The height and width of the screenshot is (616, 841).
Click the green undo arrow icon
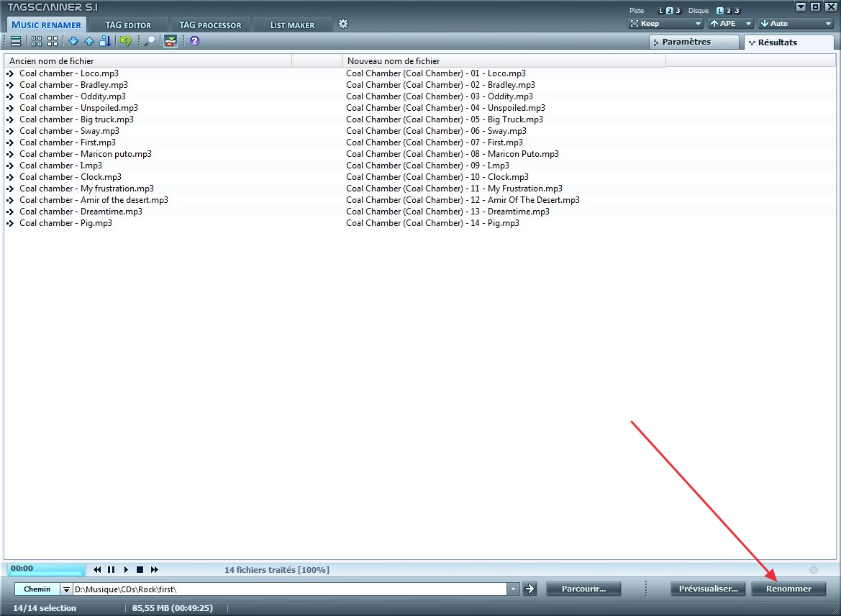(125, 41)
